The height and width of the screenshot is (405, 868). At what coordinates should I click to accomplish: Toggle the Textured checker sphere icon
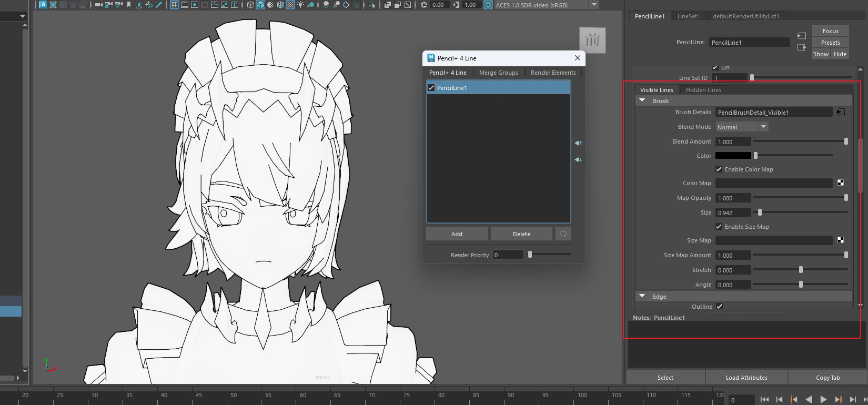click(290, 5)
